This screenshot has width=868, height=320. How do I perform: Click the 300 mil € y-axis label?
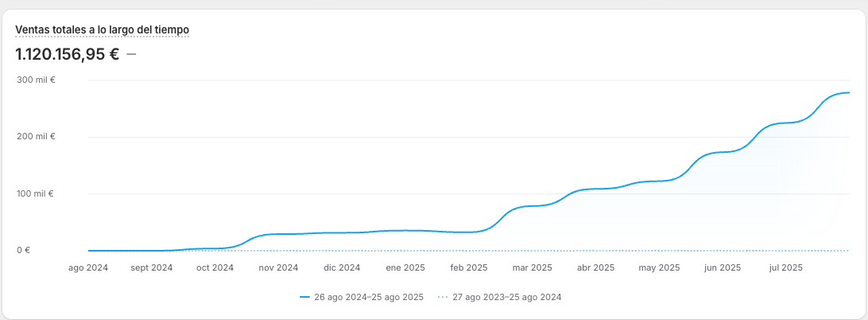[x=35, y=80]
